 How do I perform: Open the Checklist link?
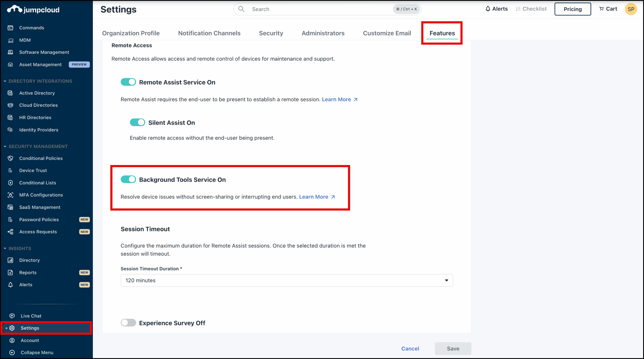pyautogui.click(x=531, y=9)
